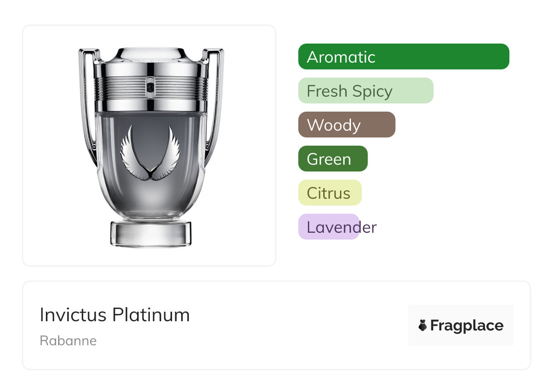This screenshot has height=392, width=553.
Task: Click the glass base of the bottle
Action: point(150,234)
